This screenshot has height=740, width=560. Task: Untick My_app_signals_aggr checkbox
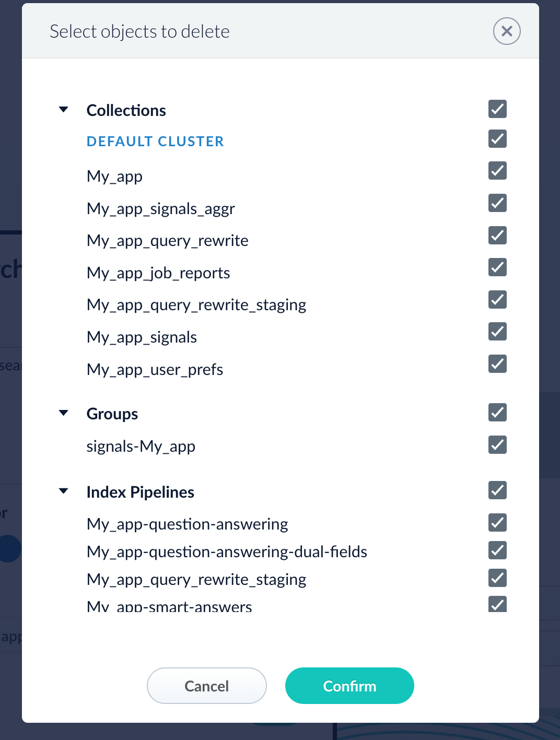pos(497,203)
